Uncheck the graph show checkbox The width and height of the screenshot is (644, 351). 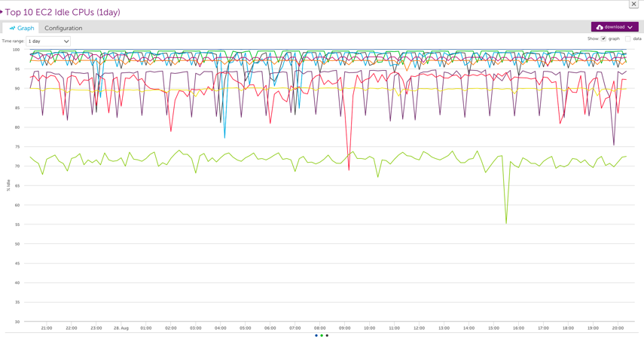tap(603, 38)
